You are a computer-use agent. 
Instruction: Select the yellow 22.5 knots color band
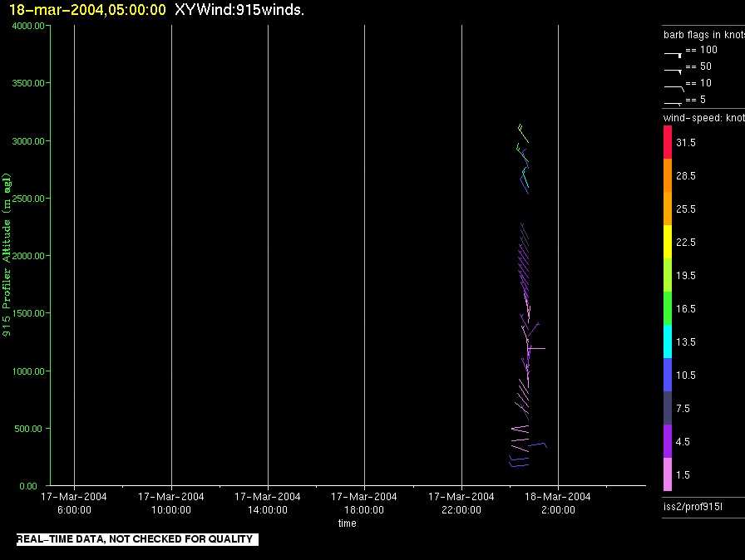tap(668, 242)
